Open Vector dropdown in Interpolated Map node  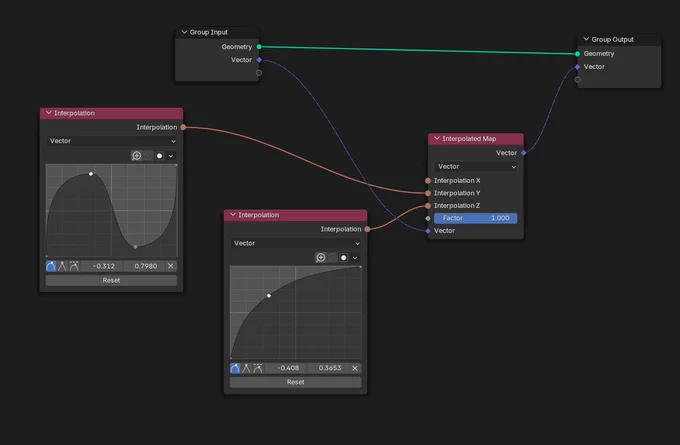coord(476,167)
